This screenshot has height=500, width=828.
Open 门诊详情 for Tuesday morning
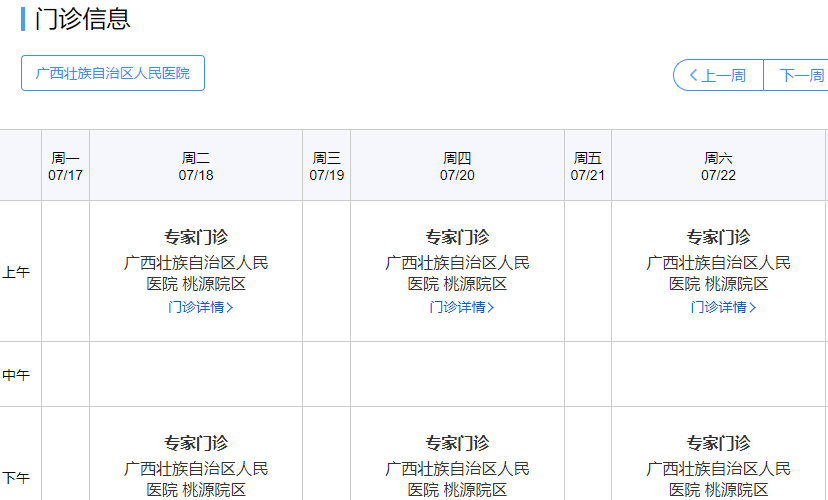(x=200, y=307)
